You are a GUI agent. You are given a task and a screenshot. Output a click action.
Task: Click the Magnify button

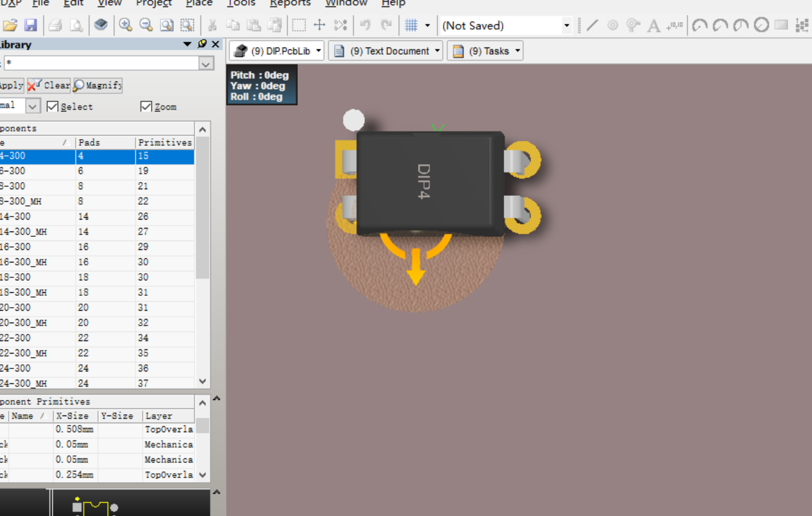click(98, 85)
